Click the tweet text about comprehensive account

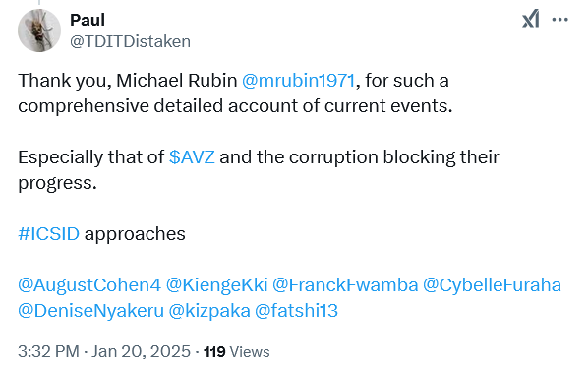pyautogui.click(x=235, y=93)
